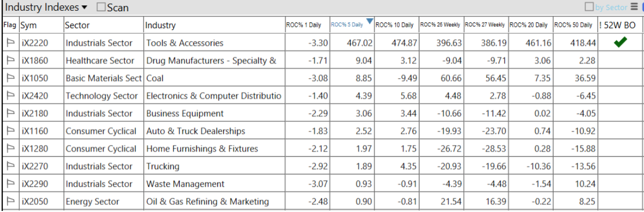Toggle sort arrow on ROC% 5 Daily column
Image resolution: width=644 pixels, height=212 pixels.
click(x=369, y=21)
